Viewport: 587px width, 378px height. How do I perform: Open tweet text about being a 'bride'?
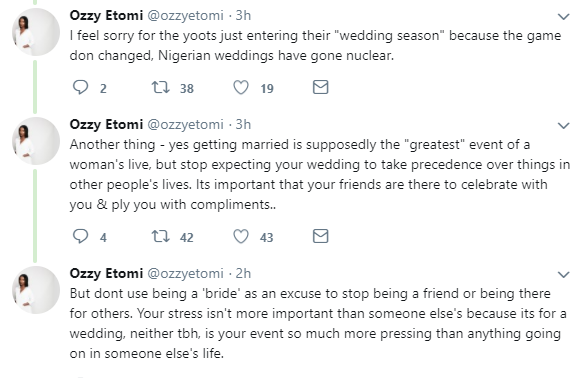coord(318,323)
